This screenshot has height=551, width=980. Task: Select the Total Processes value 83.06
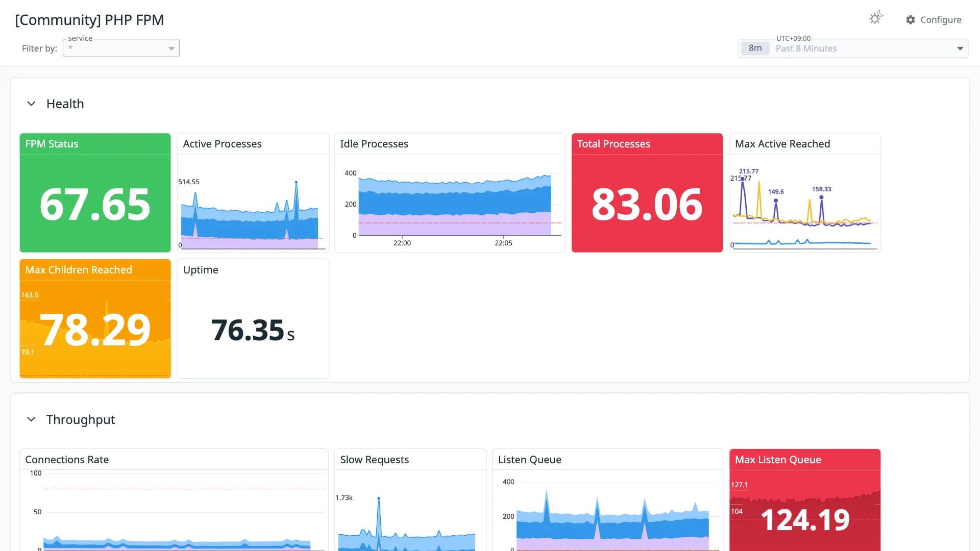tap(647, 205)
